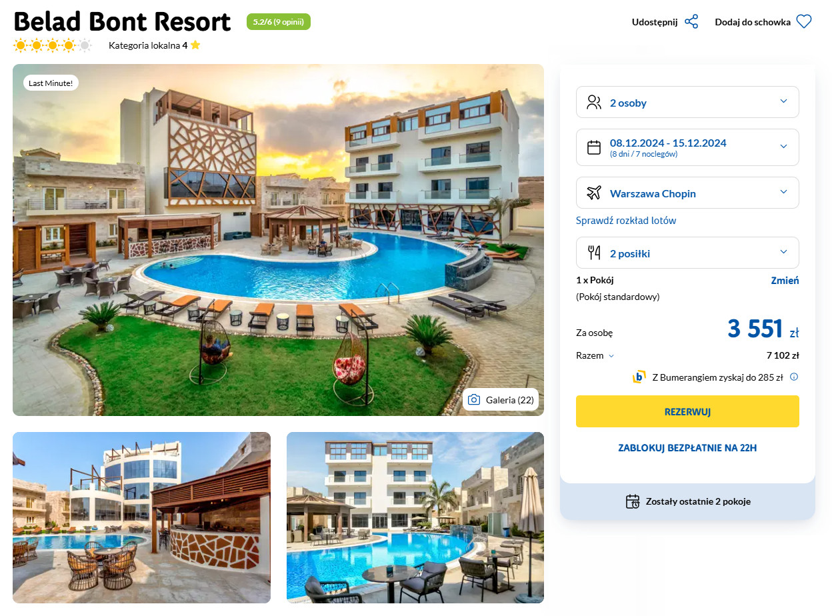Click the yellow REZERWUJ button

pos(687,411)
